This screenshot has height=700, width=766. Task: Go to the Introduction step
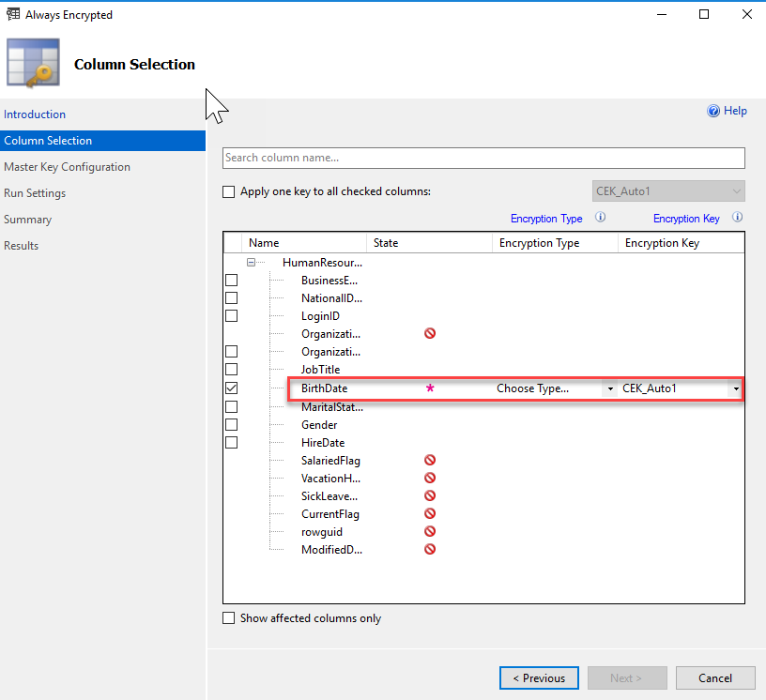click(35, 114)
